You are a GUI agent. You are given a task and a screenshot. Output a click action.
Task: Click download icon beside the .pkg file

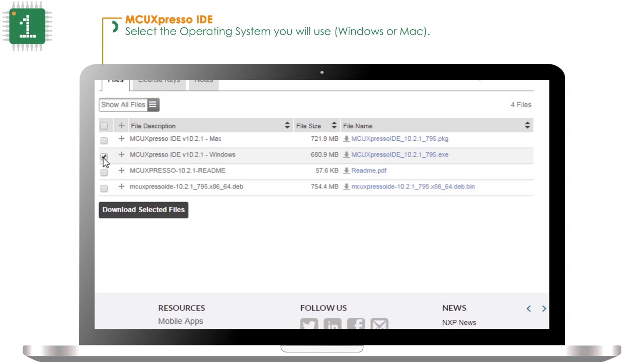click(346, 139)
